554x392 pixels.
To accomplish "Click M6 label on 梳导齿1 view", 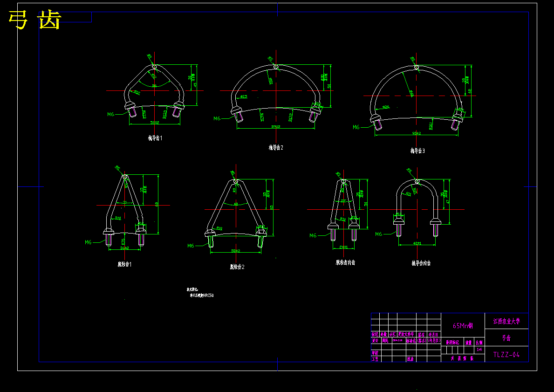I will pos(110,114).
